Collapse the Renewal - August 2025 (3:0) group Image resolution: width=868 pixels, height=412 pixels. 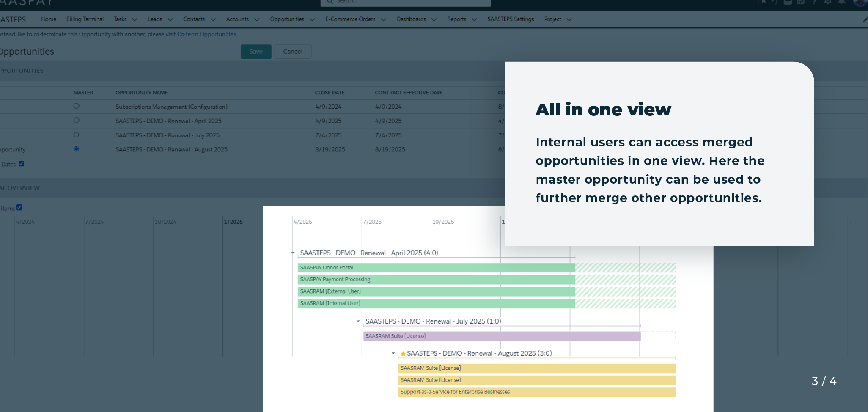393,353
